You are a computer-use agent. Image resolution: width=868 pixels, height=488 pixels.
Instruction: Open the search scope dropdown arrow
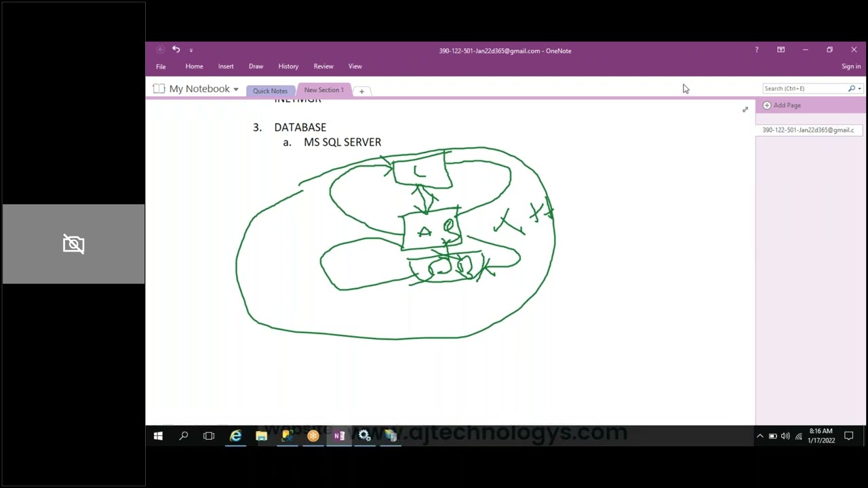click(859, 89)
